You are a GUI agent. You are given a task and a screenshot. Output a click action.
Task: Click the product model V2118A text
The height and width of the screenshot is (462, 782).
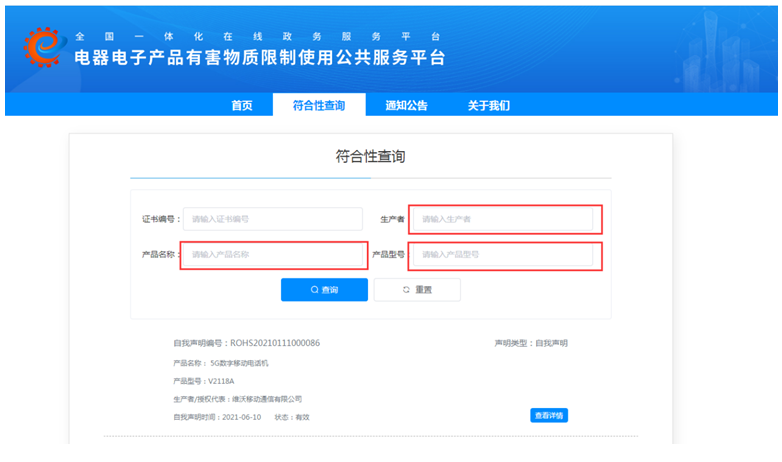click(x=221, y=381)
